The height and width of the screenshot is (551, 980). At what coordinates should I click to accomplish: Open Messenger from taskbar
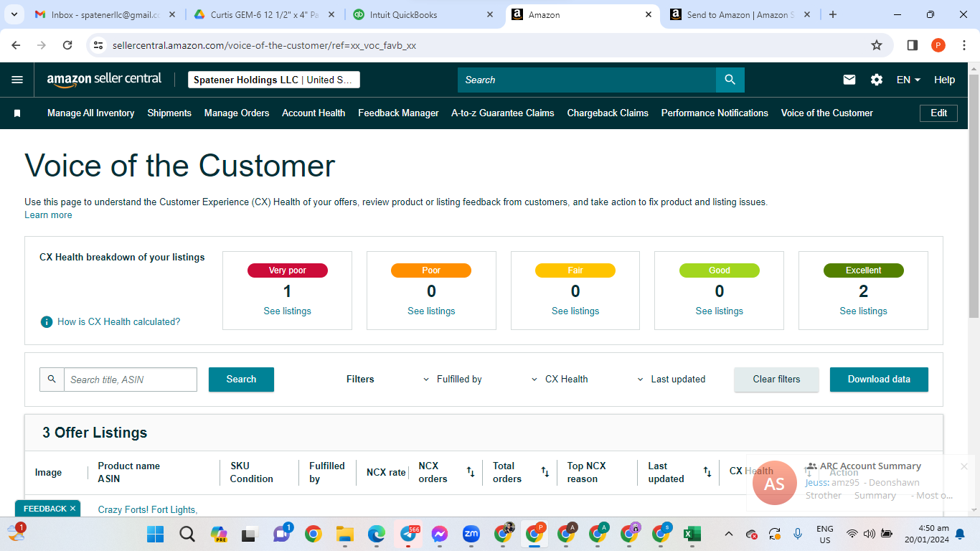tap(440, 534)
